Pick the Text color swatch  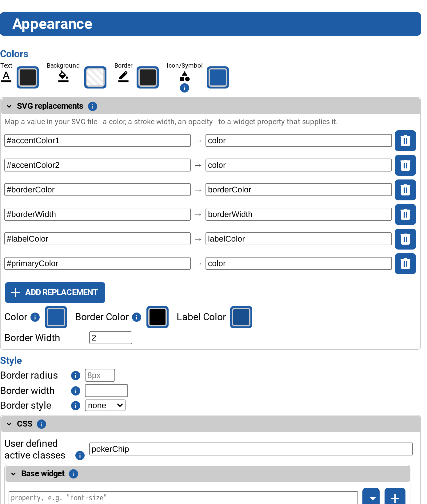28,77
